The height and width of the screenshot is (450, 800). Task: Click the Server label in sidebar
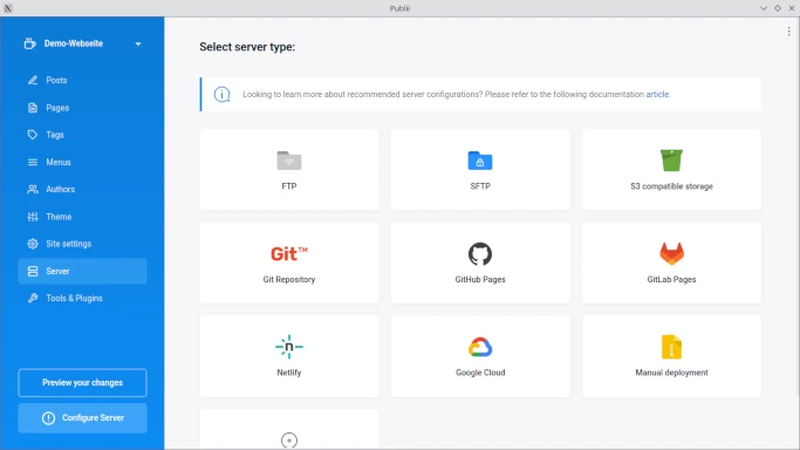58,271
